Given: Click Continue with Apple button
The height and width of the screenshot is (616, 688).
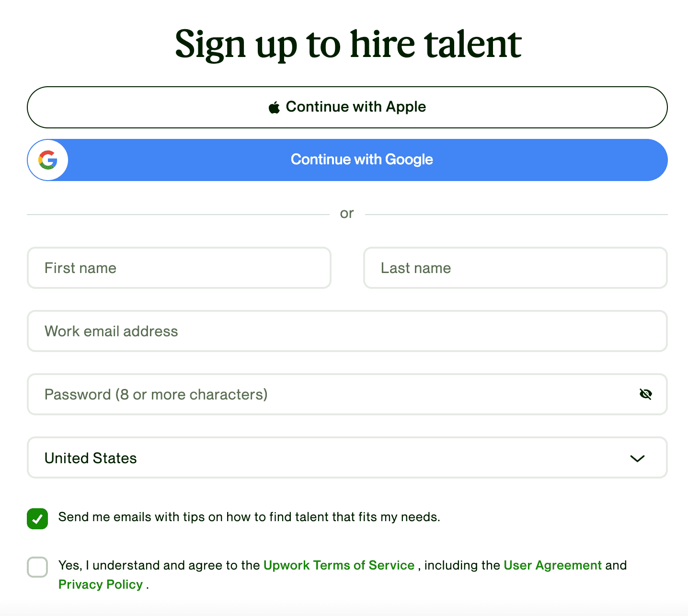Looking at the screenshot, I should coord(347,107).
